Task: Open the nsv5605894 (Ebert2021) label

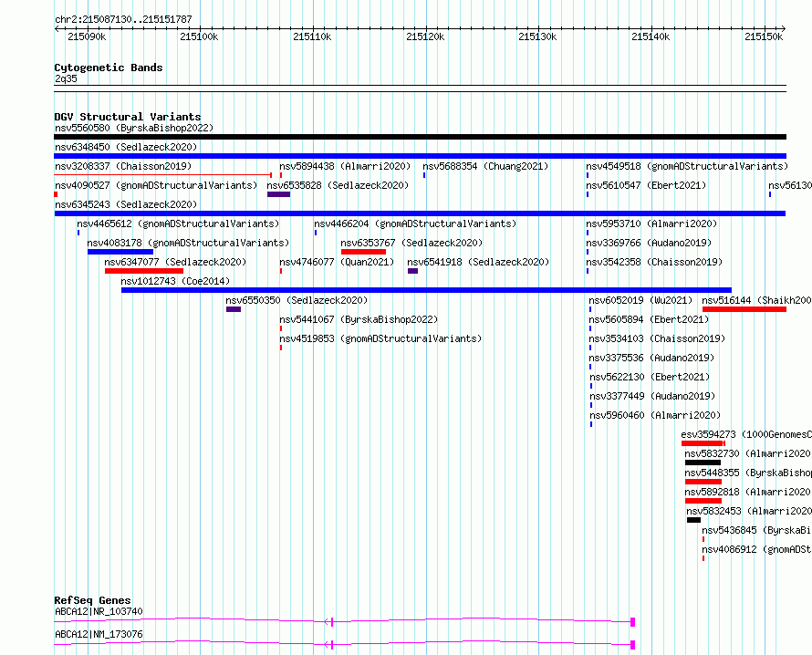Action: pos(649,319)
